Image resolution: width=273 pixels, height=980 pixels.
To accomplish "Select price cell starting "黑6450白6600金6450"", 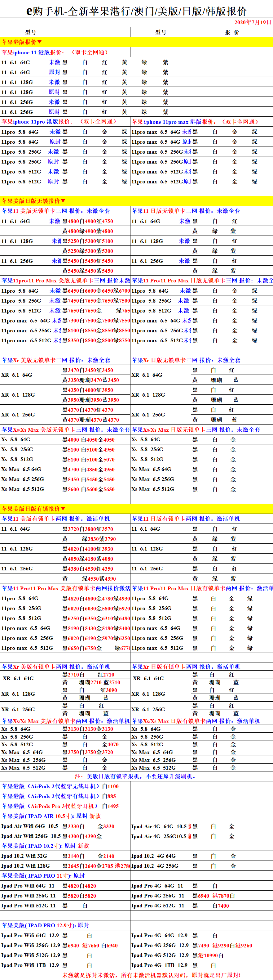I will [x=96, y=291].
